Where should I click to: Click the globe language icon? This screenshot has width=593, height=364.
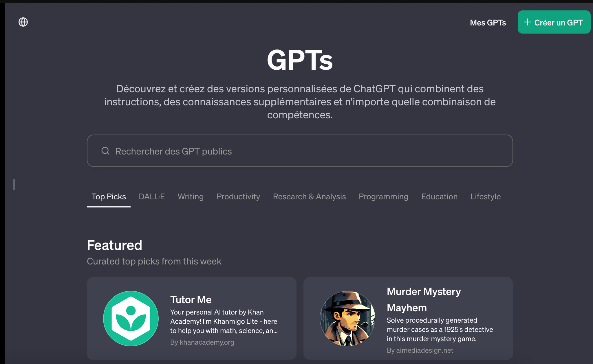click(x=23, y=22)
